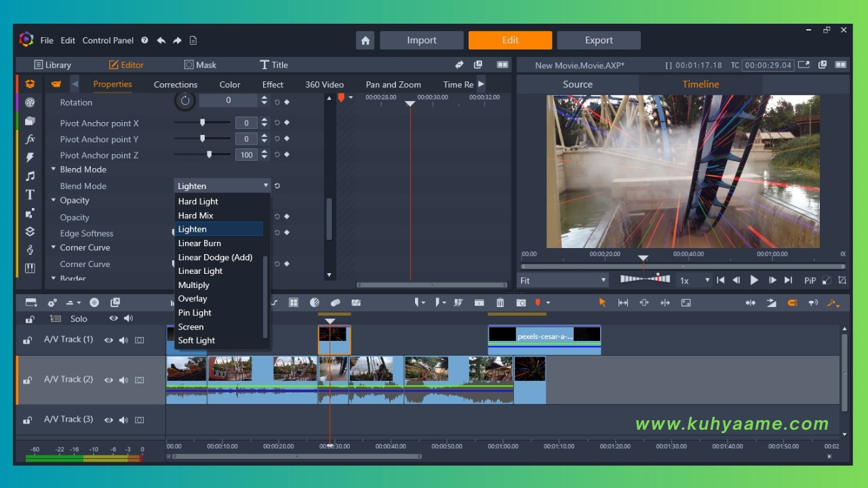Collapse the Opacity section

tap(54, 200)
